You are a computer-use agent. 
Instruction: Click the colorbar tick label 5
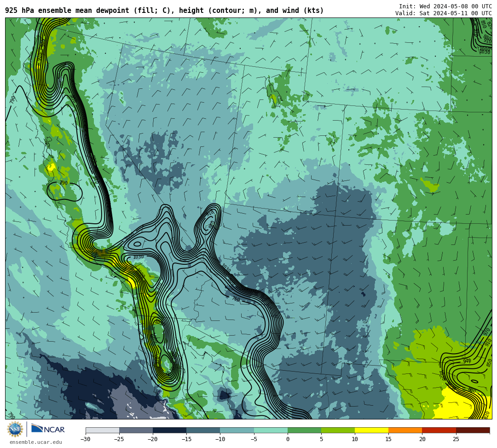[x=321, y=439]
